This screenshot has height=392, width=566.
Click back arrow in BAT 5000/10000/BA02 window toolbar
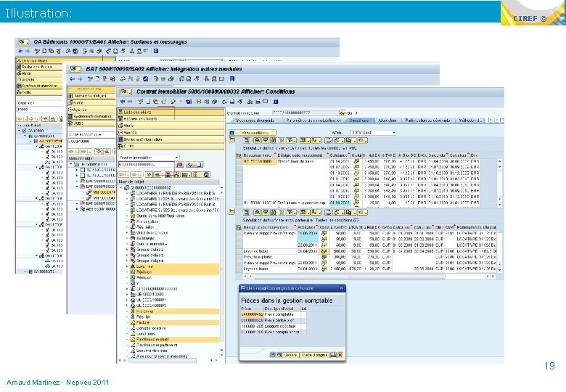click(72, 78)
